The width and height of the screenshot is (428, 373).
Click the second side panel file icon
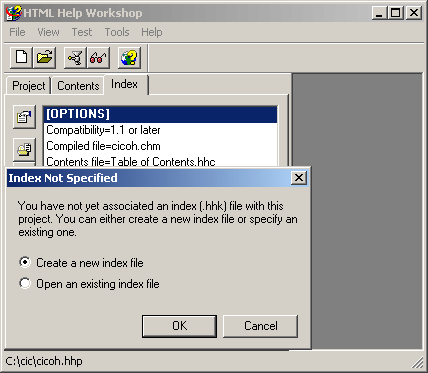click(x=24, y=149)
